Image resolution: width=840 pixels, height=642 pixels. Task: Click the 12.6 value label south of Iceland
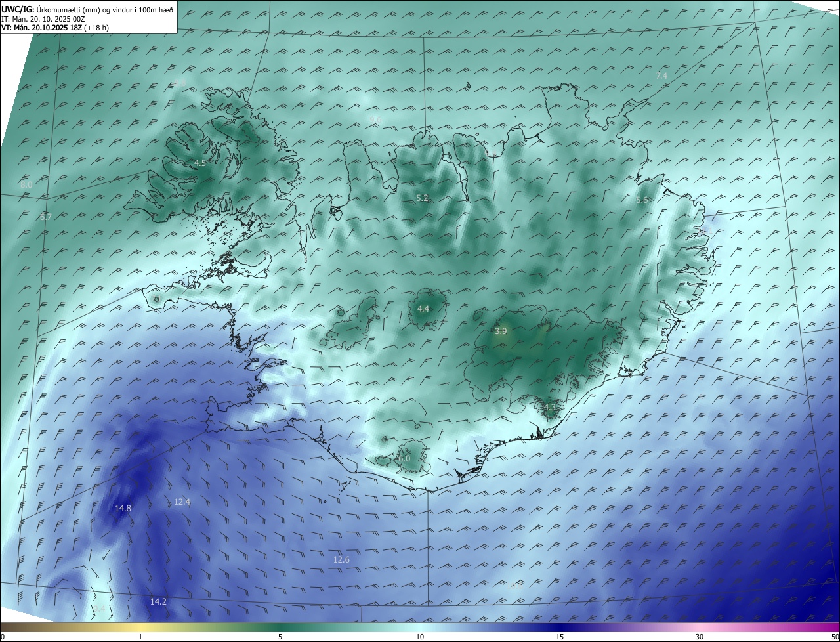[341, 559]
